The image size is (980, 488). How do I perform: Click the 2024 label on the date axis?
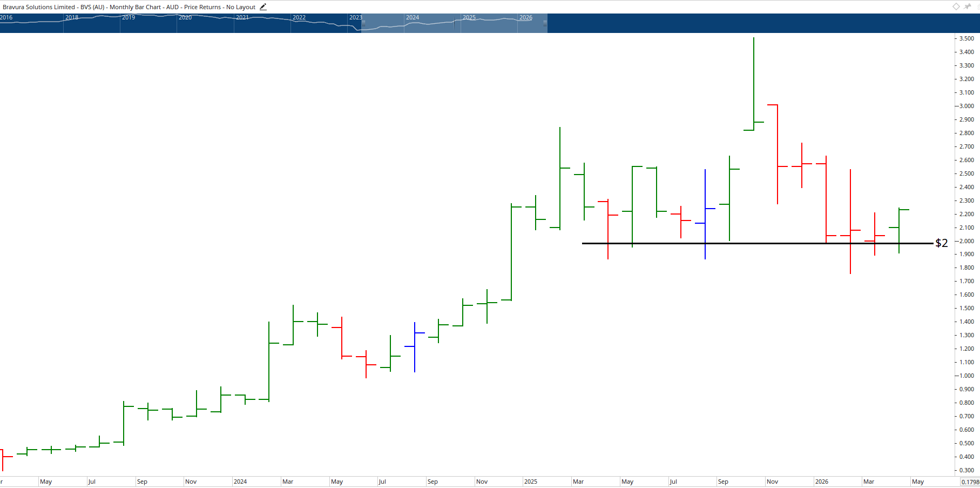tap(241, 481)
